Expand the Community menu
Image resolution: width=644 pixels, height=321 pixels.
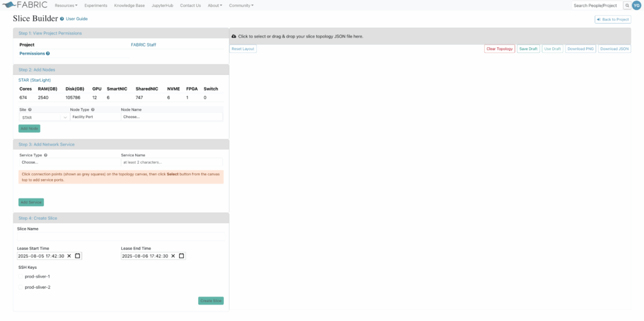(x=241, y=5)
